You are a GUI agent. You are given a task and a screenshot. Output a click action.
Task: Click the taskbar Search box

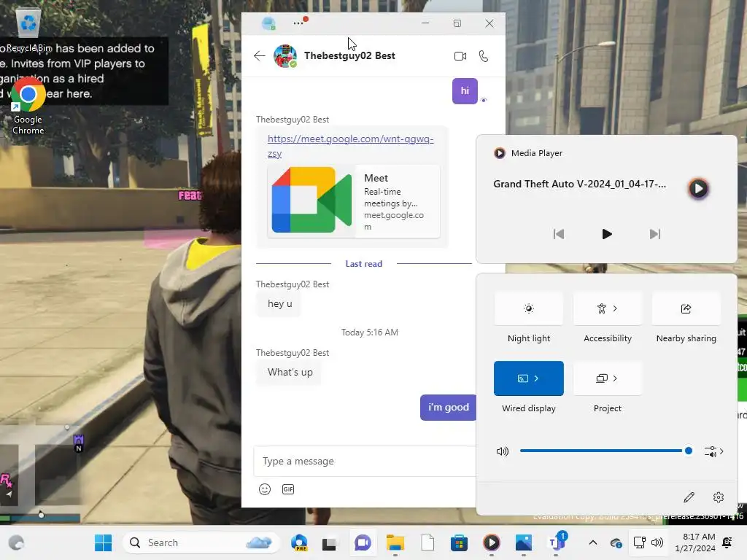click(x=201, y=542)
